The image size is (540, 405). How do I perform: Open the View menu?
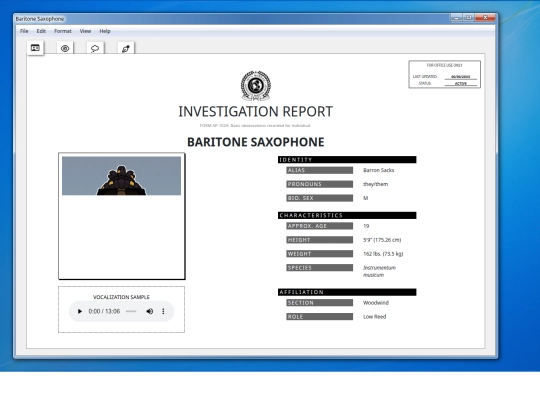(x=85, y=31)
